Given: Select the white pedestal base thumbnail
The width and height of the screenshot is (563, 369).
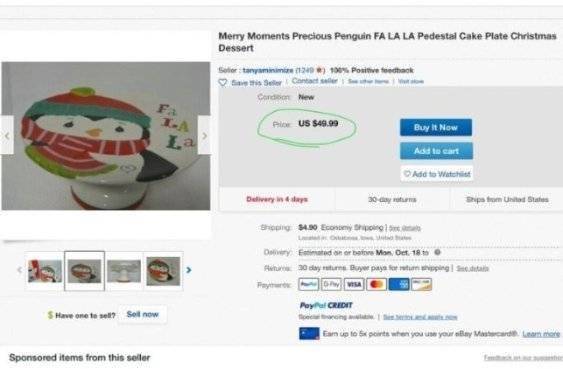Looking at the screenshot, I should coord(124,271).
